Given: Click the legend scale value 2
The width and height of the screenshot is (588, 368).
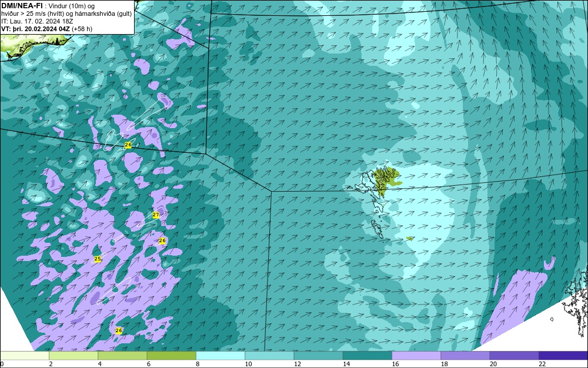Looking at the screenshot, I should tap(51, 364).
